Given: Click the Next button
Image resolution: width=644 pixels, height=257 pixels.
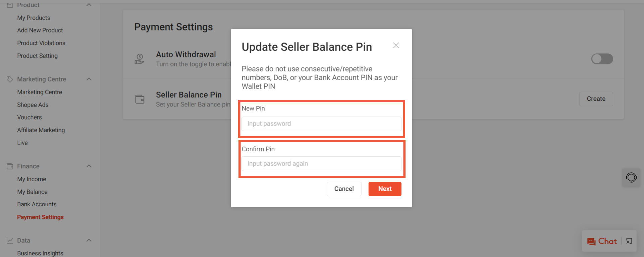Looking at the screenshot, I should tap(385, 189).
